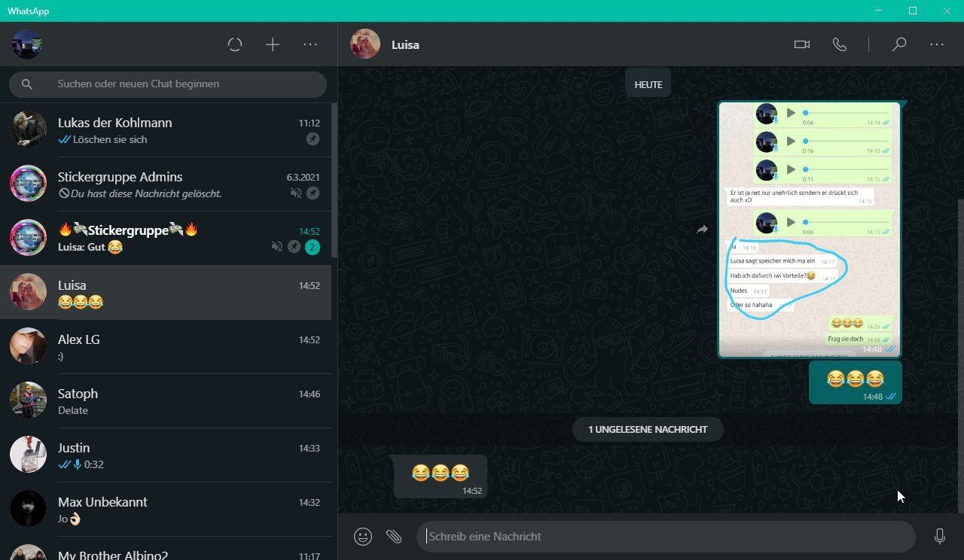The width and height of the screenshot is (964, 560).
Task: Start a voice call with Luisa
Action: click(x=840, y=44)
